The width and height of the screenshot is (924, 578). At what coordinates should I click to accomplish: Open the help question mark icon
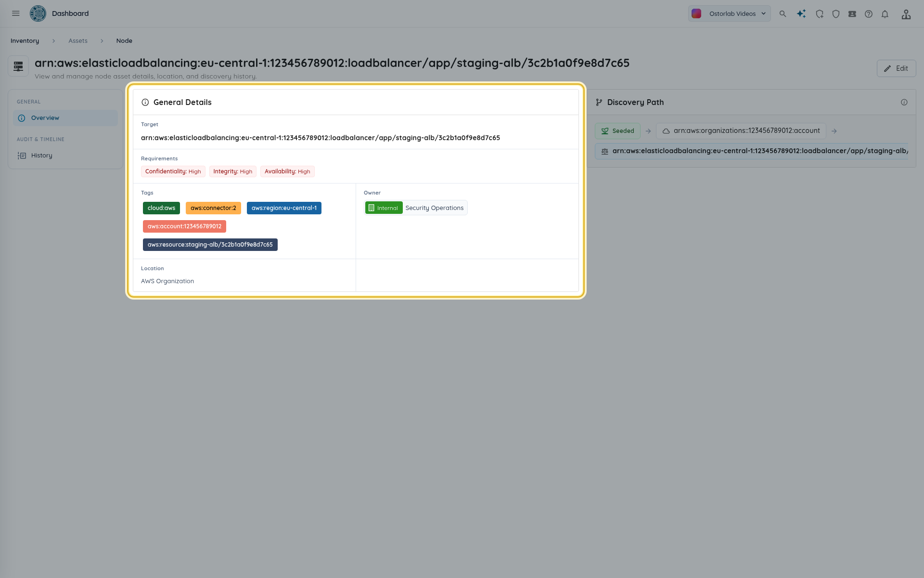(x=869, y=14)
